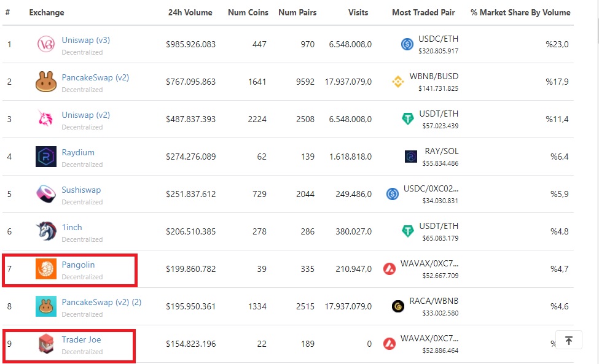The image size is (599, 364).
Task: Click the $199.860.782 volume value
Action: click(x=190, y=269)
